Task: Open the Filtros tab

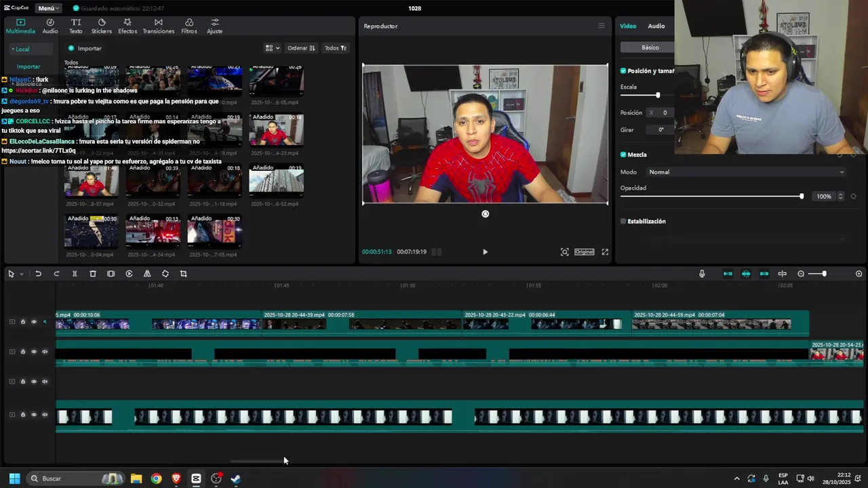Action: click(189, 26)
